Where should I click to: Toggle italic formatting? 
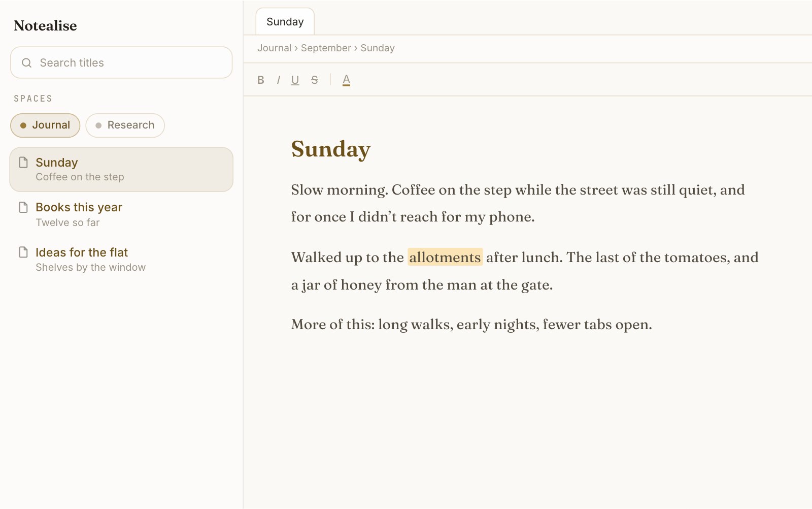point(278,80)
